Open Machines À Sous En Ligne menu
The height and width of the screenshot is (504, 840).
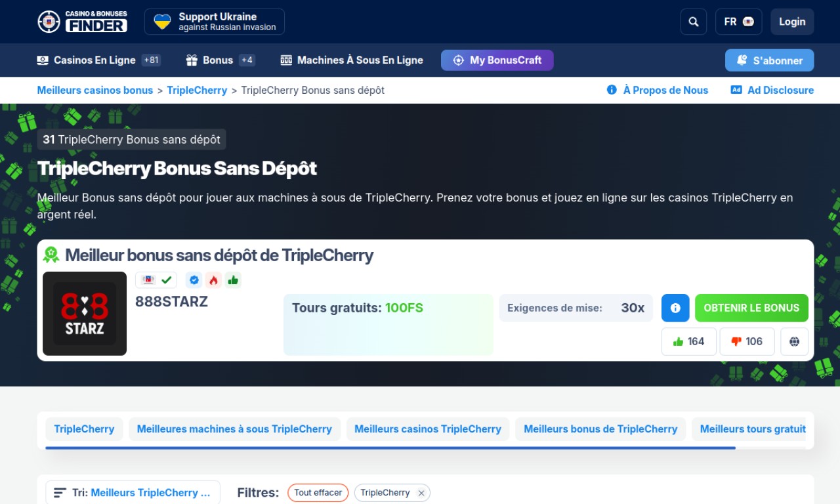pyautogui.click(x=352, y=60)
